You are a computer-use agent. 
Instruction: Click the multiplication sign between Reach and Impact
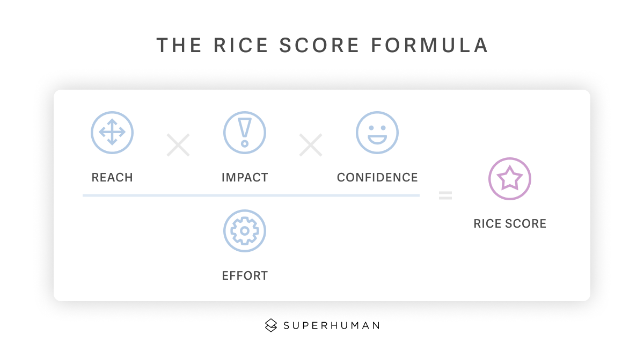click(178, 145)
